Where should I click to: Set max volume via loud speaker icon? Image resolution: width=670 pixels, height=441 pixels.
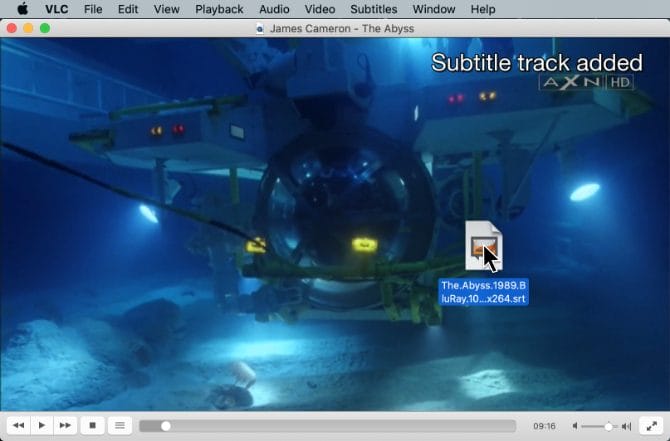tap(626, 426)
